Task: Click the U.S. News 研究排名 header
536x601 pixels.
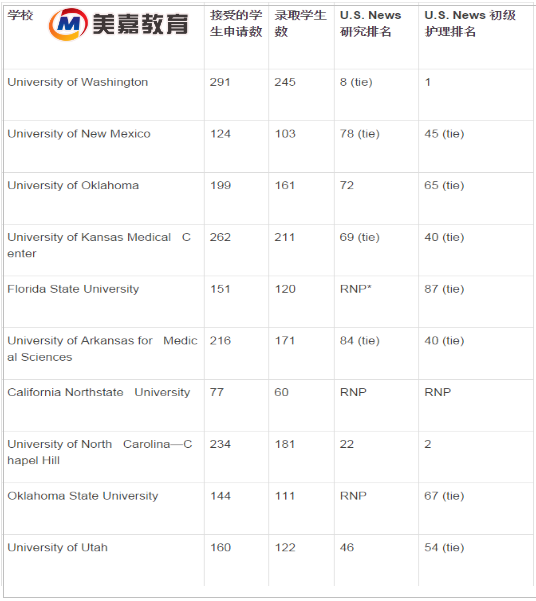Action: (370, 23)
